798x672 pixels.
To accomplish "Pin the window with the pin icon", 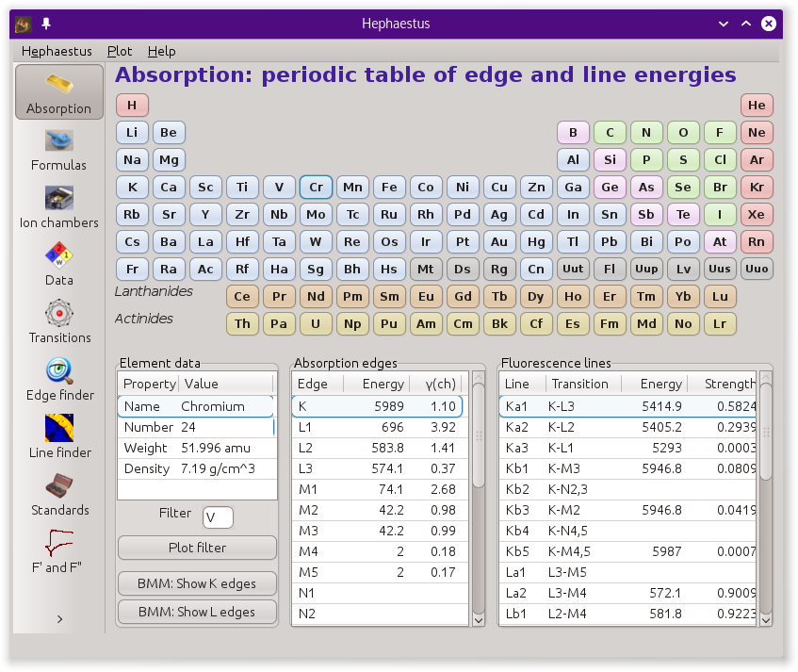I will click(x=46, y=24).
